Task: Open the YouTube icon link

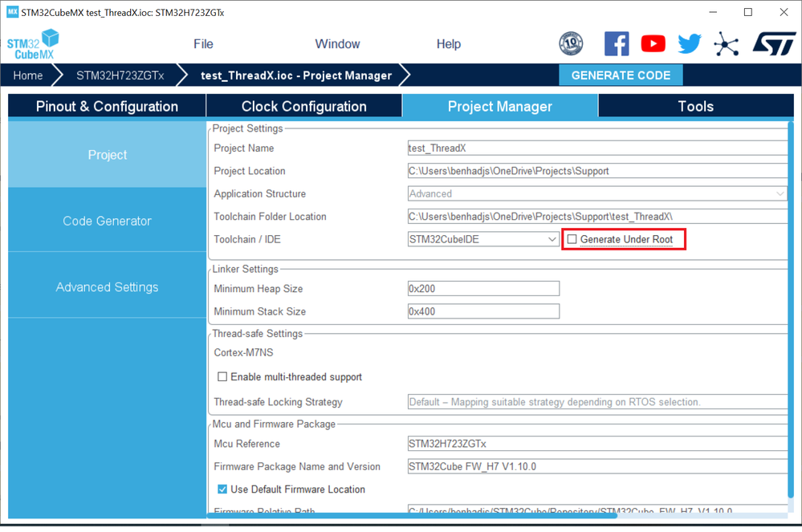Action: point(653,43)
